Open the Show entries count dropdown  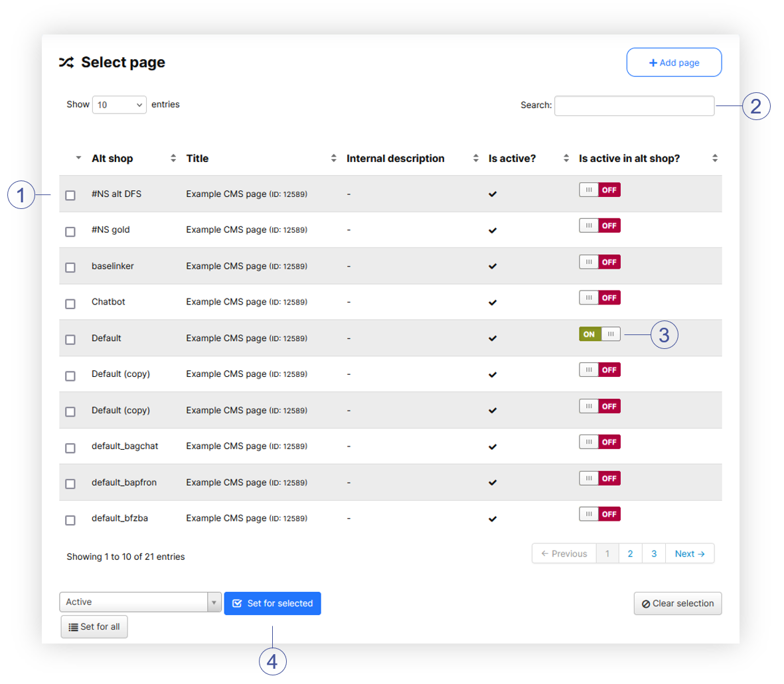[119, 105]
